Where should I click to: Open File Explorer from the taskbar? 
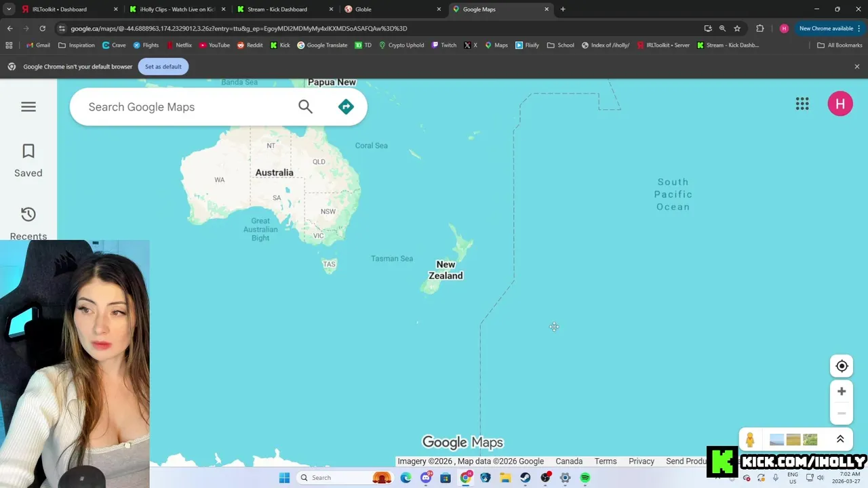pyautogui.click(x=505, y=478)
